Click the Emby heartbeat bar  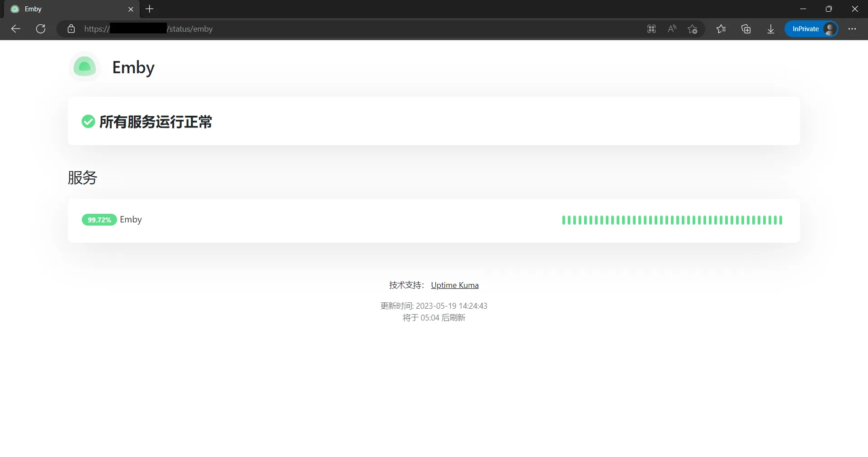pos(672,220)
